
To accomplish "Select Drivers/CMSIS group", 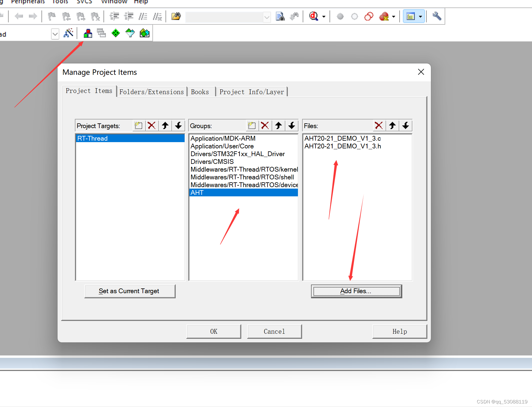I will 244,161.
